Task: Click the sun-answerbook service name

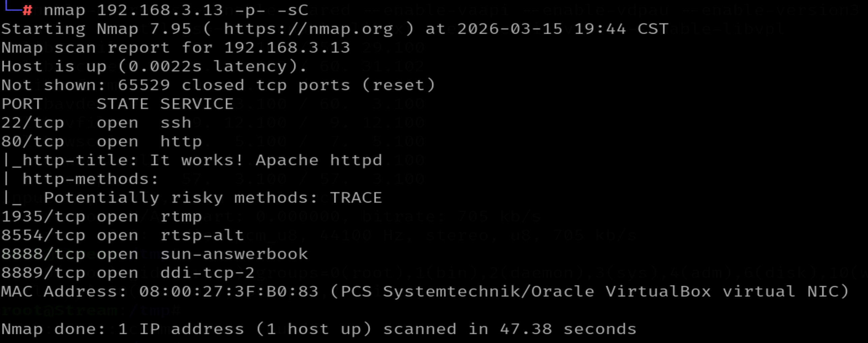Action: [x=234, y=254]
